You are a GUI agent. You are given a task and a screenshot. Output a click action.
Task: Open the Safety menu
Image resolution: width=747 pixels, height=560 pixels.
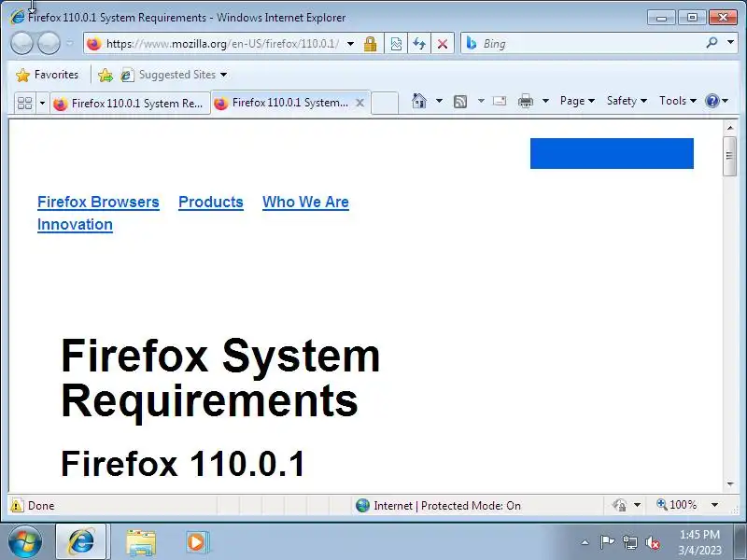tap(627, 101)
